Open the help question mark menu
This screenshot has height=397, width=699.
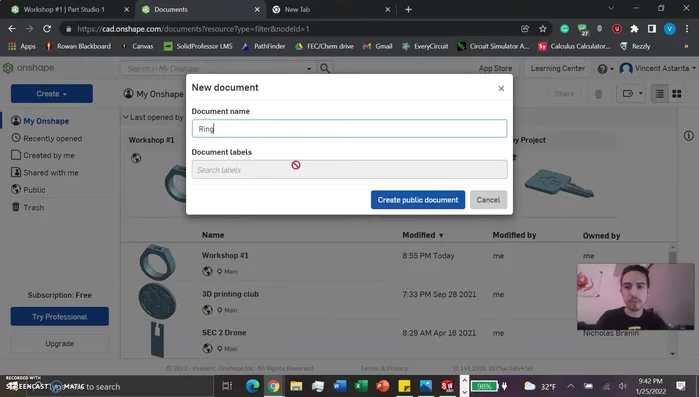click(x=605, y=69)
